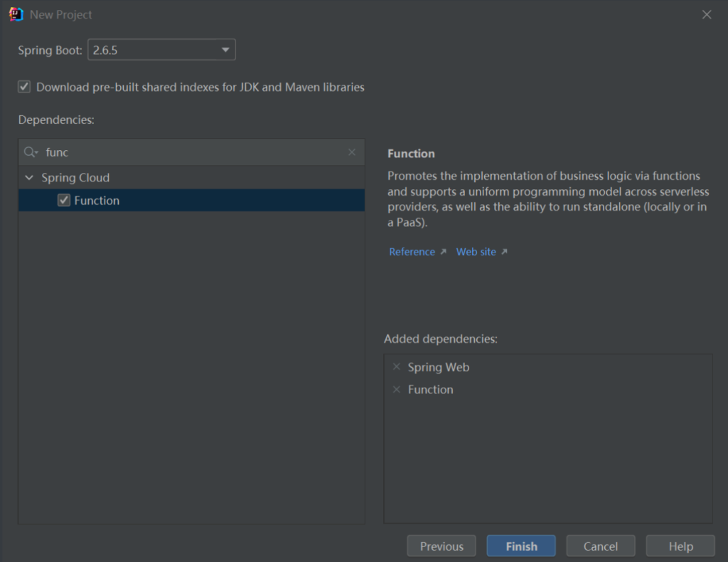Focus the dependencies search field
Screen dimensions: 728x562
tap(191, 152)
